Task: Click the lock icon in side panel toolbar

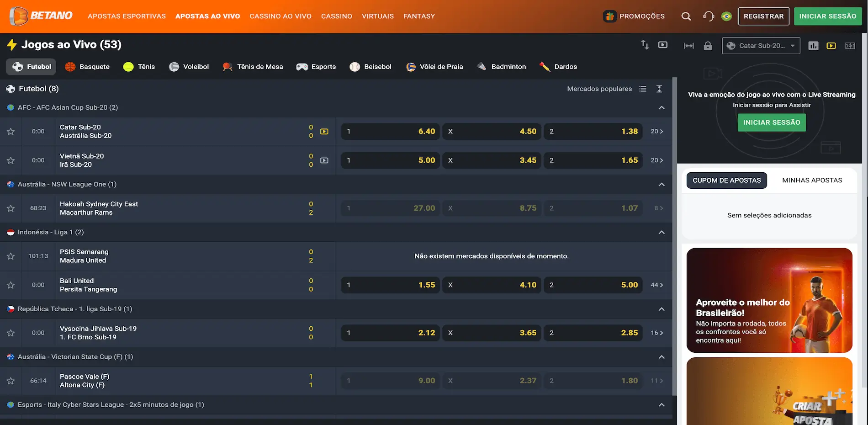Action: coord(708,46)
